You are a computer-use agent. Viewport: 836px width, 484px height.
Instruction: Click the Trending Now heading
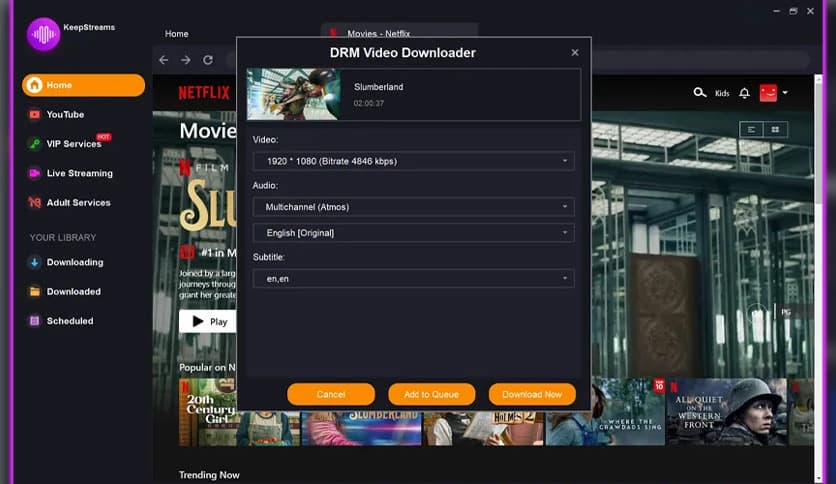[x=209, y=475]
